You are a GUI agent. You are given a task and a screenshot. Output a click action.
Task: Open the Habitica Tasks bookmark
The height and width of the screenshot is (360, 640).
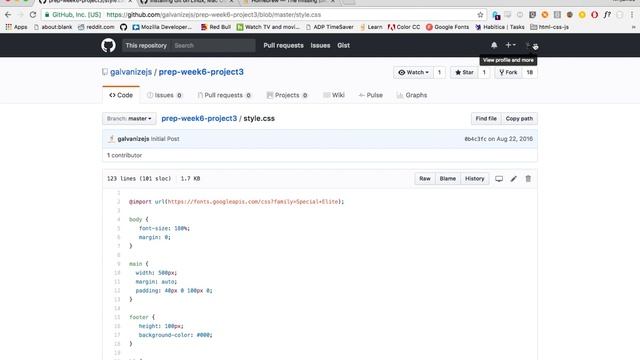point(500,27)
